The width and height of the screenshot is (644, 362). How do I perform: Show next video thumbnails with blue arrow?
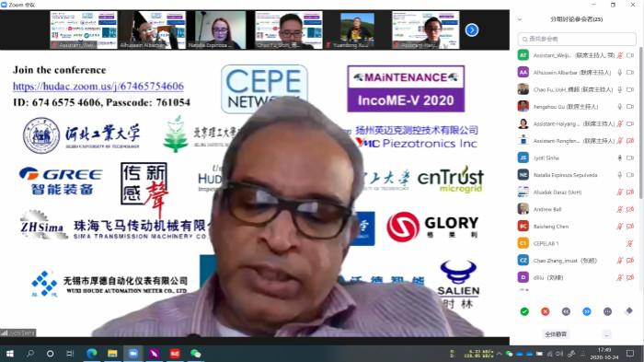(x=471, y=30)
